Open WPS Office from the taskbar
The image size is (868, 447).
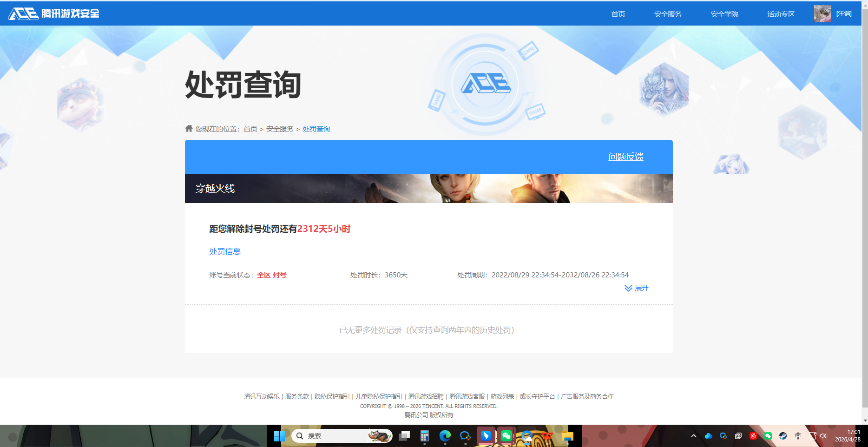pos(547,436)
